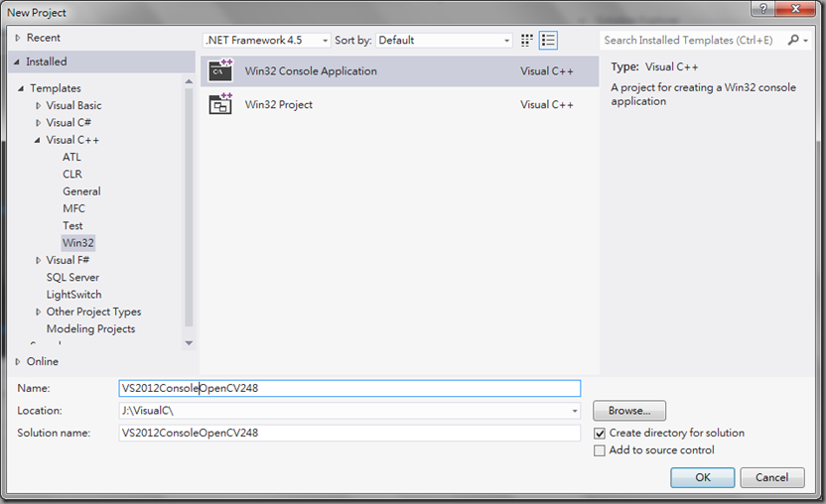The width and height of the screenshot is (826, 504).
Task: Expand the Visual Basic node
Action: click(38, 106)
